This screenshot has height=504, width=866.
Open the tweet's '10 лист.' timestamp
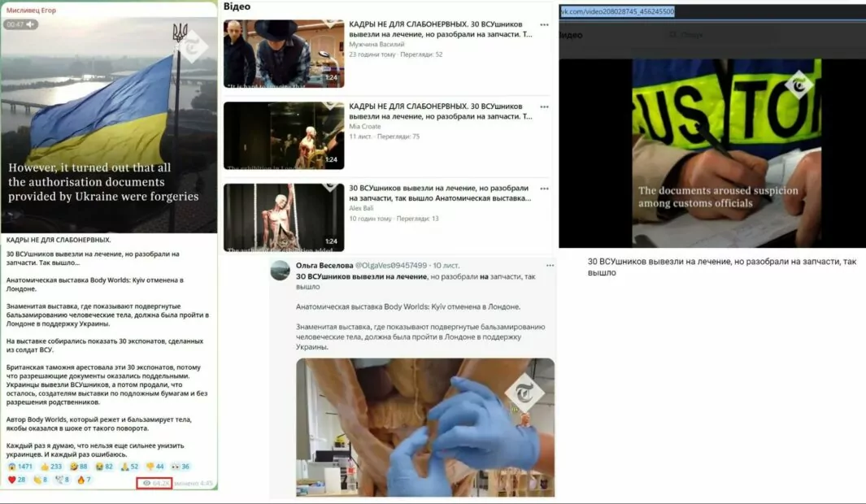pos(446,266)
